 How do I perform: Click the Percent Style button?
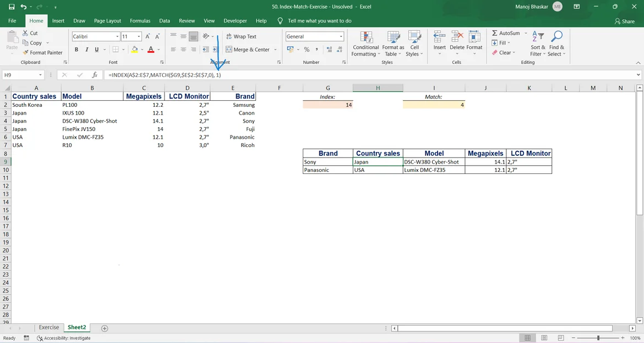[x=307, y=50]
